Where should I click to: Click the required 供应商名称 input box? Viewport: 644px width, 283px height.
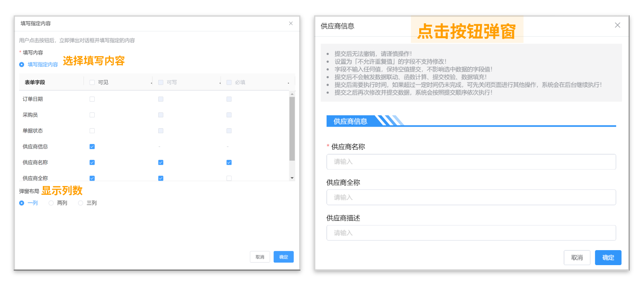click(471, 161)
